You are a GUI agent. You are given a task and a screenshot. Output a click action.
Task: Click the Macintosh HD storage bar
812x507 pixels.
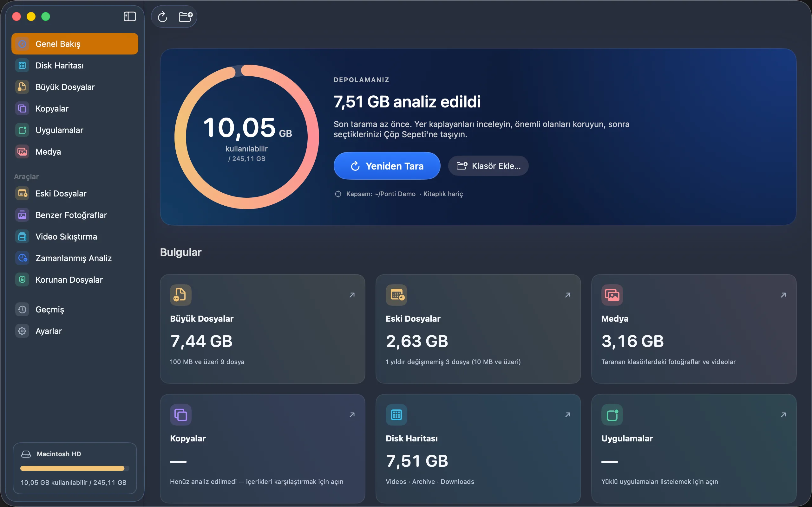coord(75,468)
